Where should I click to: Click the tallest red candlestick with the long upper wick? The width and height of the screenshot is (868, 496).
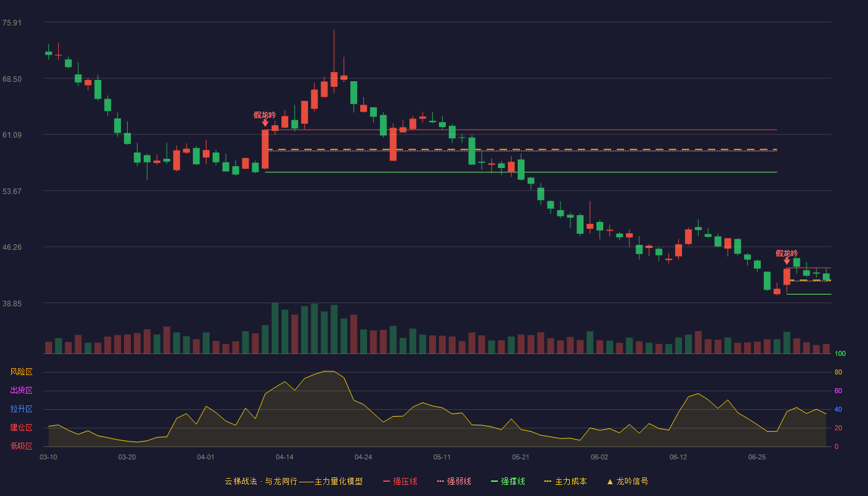(334, 79)
